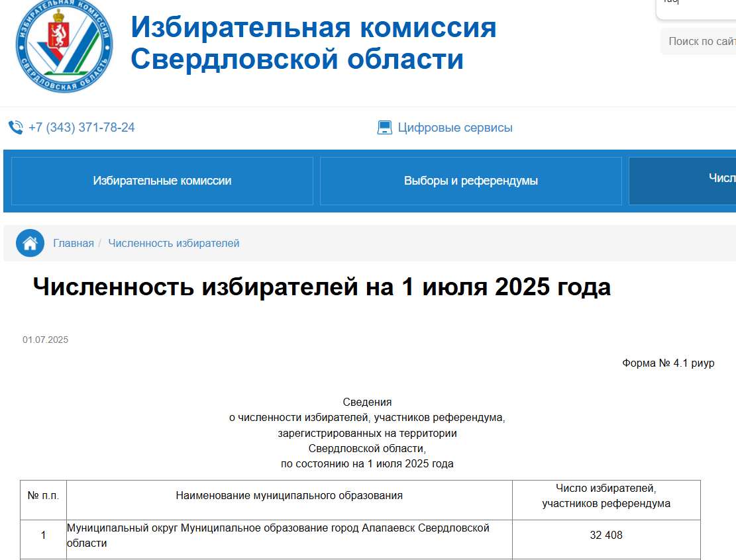Open the Выборы и референдумы menu
Screen dimensions: 736x560
[471, 181]
